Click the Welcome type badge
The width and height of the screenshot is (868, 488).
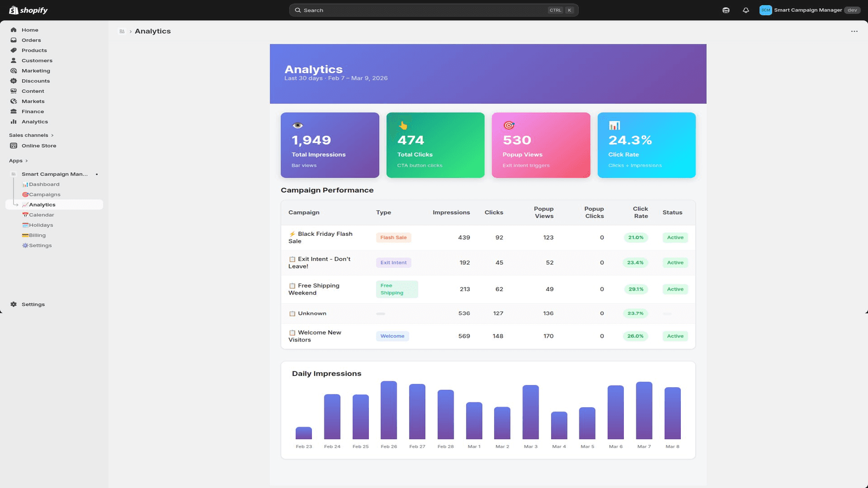click(x=392, y=336)
